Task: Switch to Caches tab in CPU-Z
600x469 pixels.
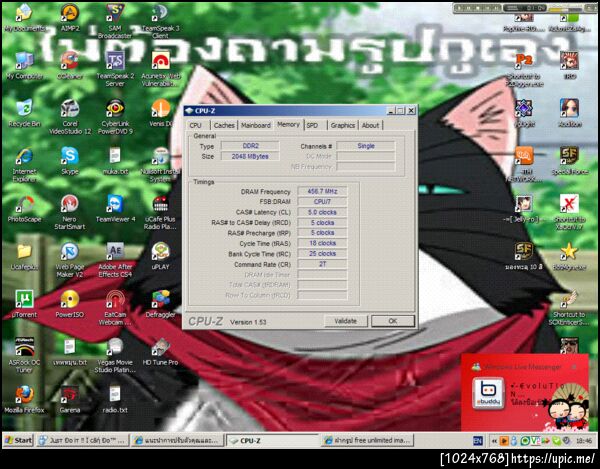Action: [x=224, y=125]
